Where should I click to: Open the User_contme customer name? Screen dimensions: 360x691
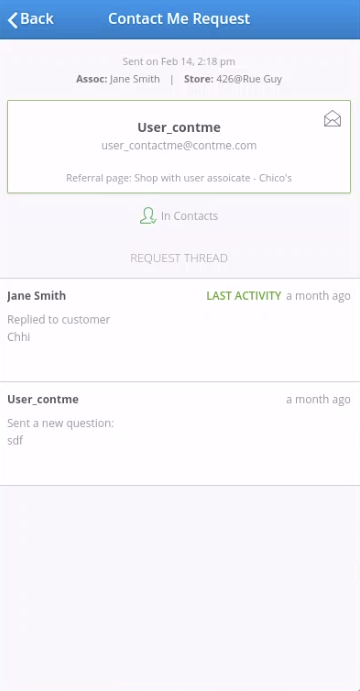click(179, 127)
